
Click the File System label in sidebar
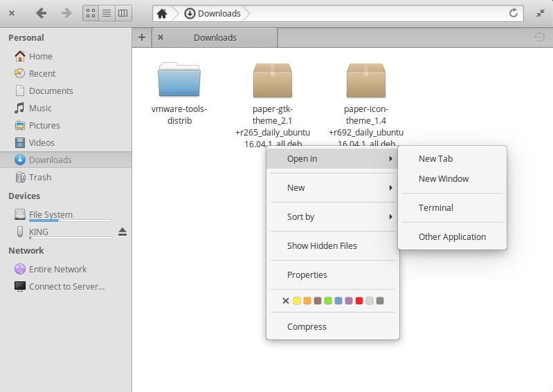pos(51,214)
